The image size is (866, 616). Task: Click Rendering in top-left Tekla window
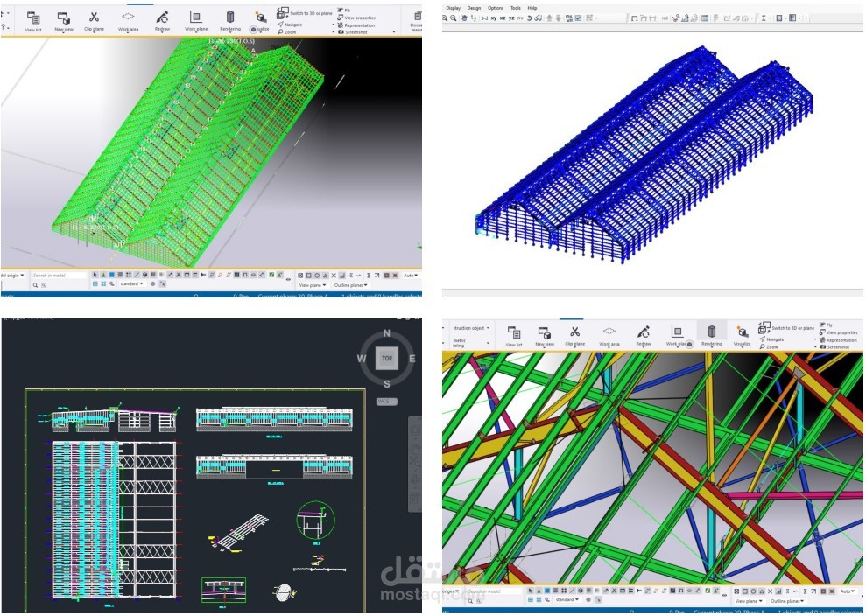coord(230,22)
